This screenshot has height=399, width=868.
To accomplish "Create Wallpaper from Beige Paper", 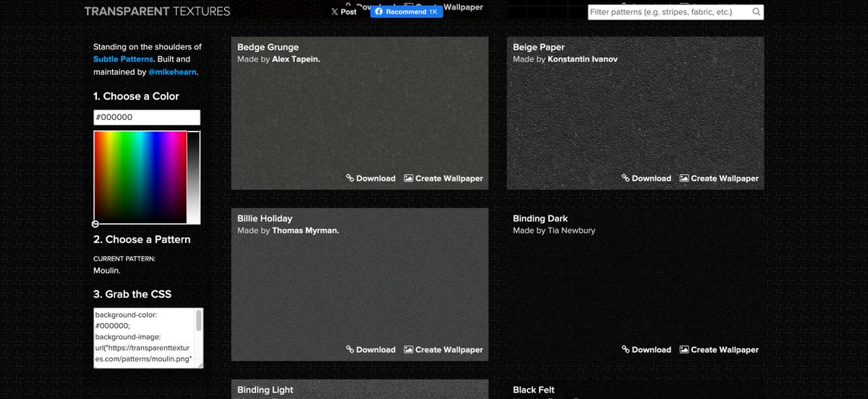I will click(725, 179).
